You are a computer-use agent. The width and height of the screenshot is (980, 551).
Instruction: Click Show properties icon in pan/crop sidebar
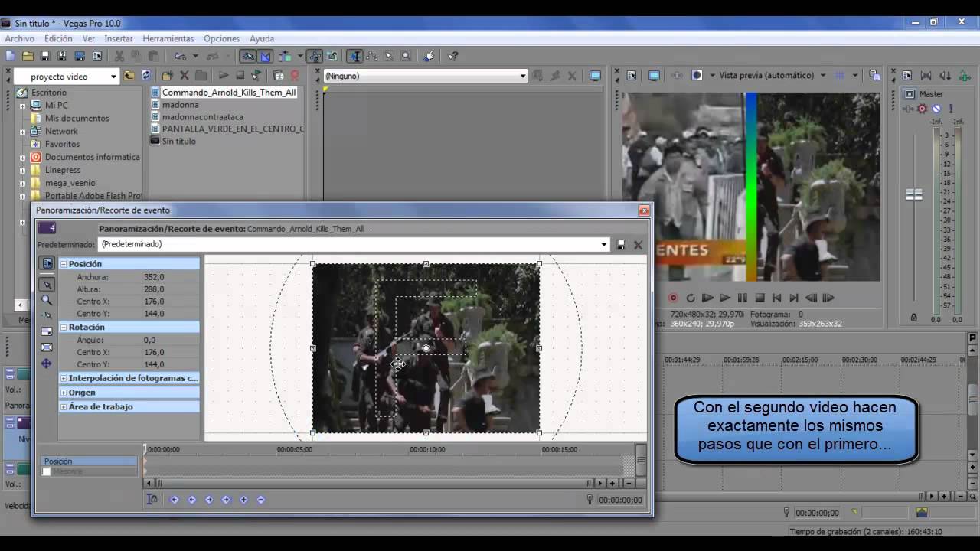point(47,263)
